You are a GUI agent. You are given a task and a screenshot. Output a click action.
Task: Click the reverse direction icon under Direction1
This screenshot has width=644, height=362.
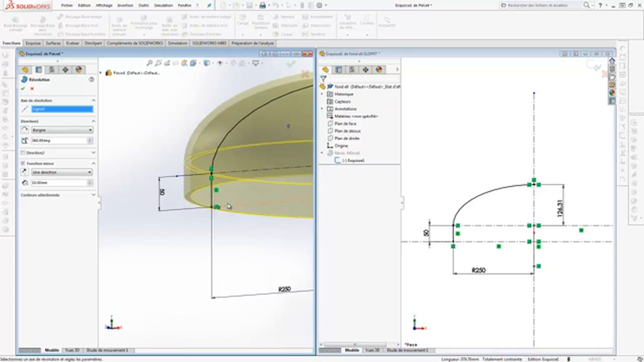tap(25, 130)
